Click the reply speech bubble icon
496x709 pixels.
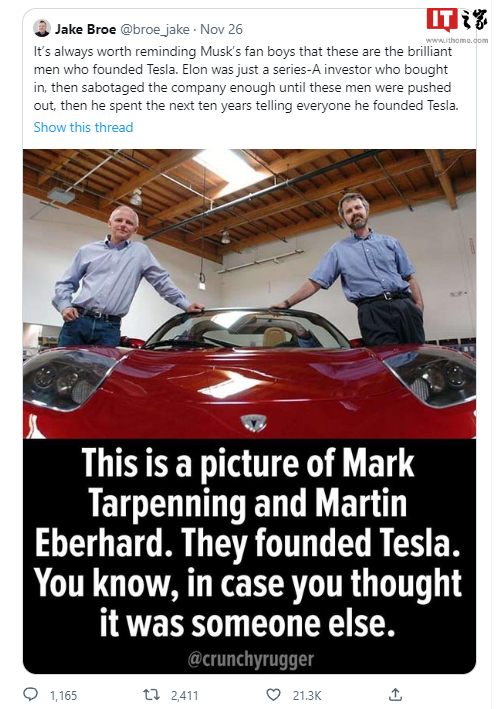[30, 694]
